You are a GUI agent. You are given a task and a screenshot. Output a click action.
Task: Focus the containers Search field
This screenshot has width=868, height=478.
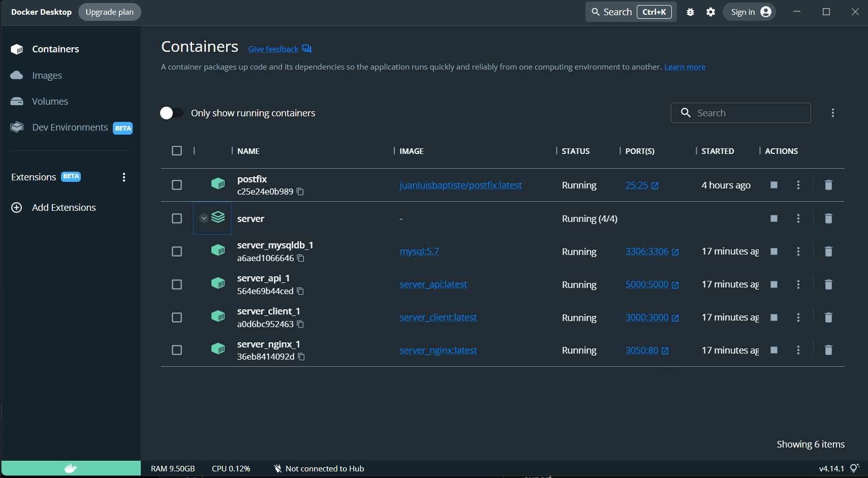coord(740,113)
